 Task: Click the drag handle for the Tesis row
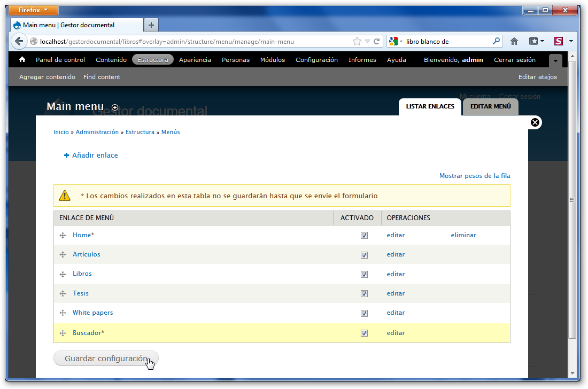coord(63,294)
